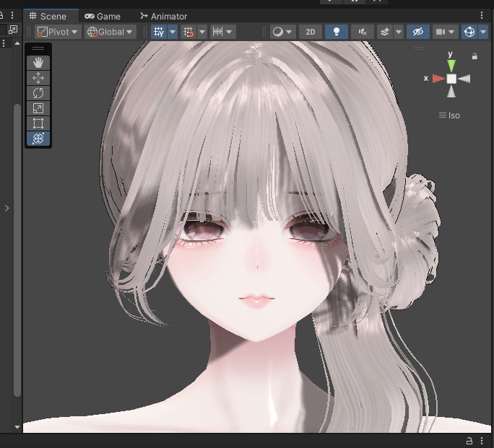Screen dimensions: 494x448
Task: Toggle scene audio mute button
Action: tap(363, 32)
